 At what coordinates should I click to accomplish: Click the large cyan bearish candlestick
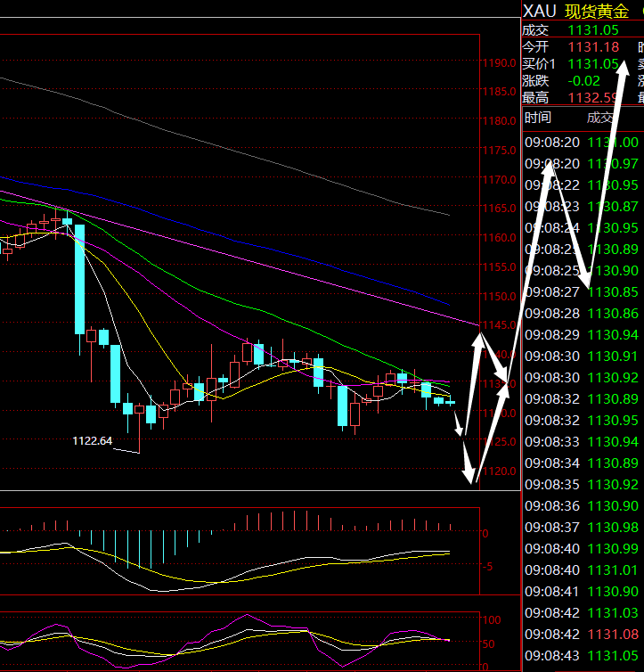79,279
